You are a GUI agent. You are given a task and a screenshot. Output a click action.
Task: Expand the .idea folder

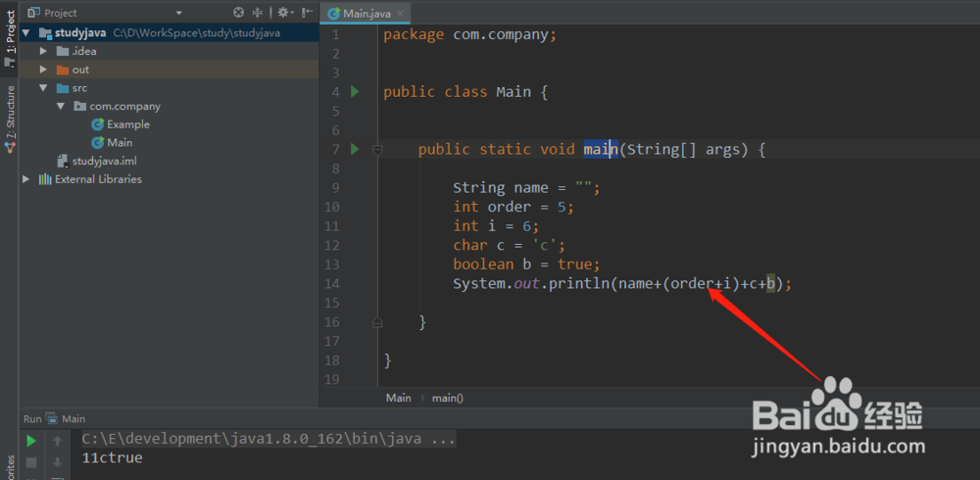(x=43, y=51)
